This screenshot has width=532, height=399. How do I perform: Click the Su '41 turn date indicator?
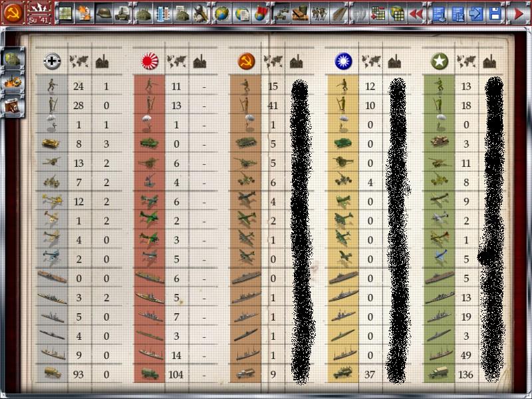click(x=39, y=13)
